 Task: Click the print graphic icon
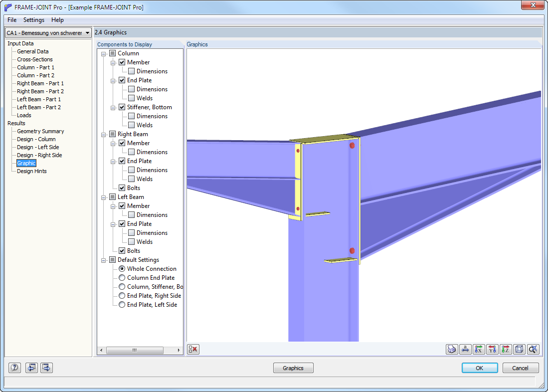[452, 349]
